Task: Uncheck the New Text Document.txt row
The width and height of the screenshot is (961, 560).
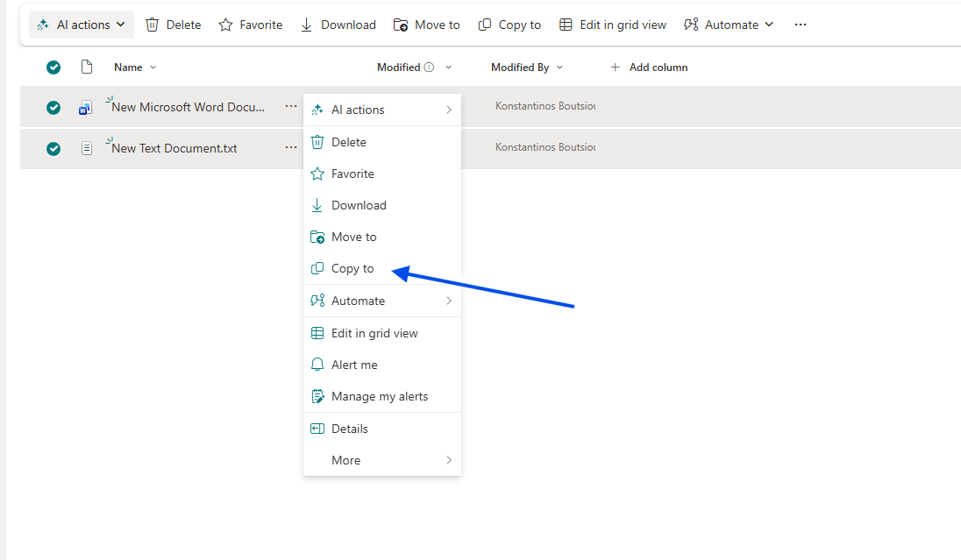Action: [53, 149]
